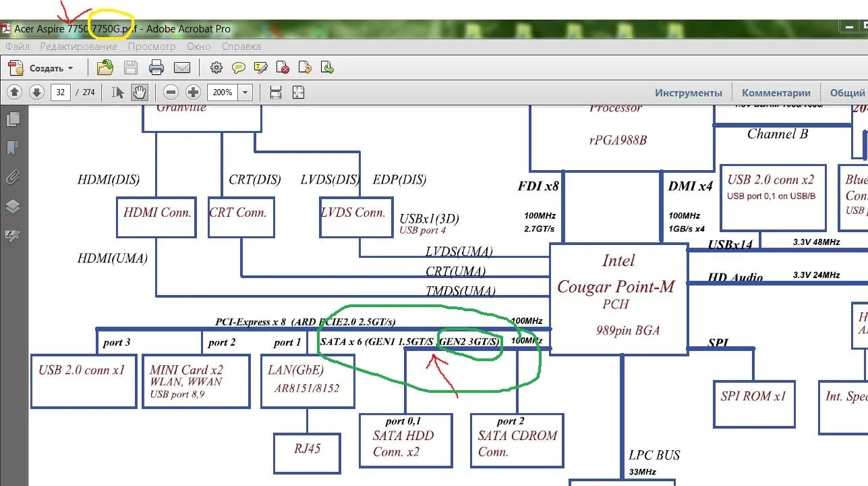This screenshot has width=868, height=486.
Task: Open the Инструменты panel
Action: pyautogui.click(x=689, y=92)
